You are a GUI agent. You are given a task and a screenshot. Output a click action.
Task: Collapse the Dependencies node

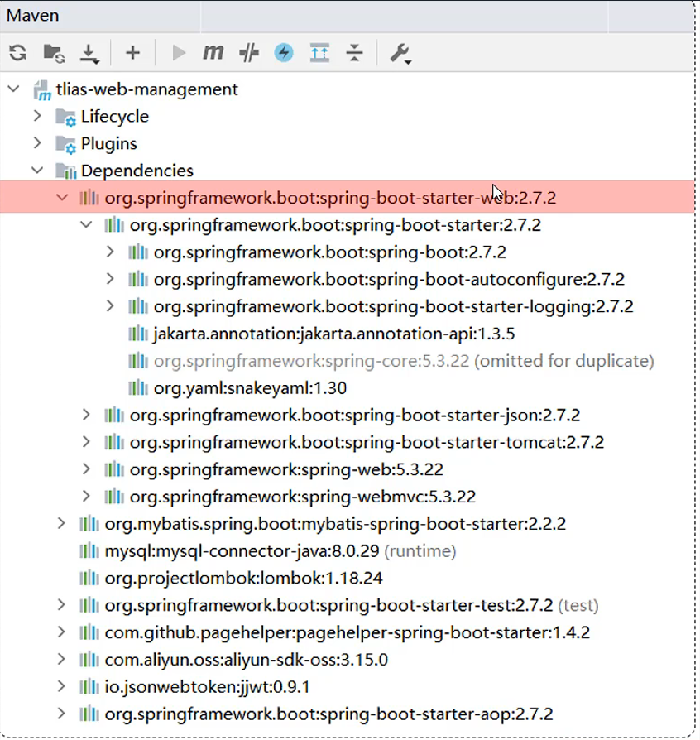click(38, 170)
